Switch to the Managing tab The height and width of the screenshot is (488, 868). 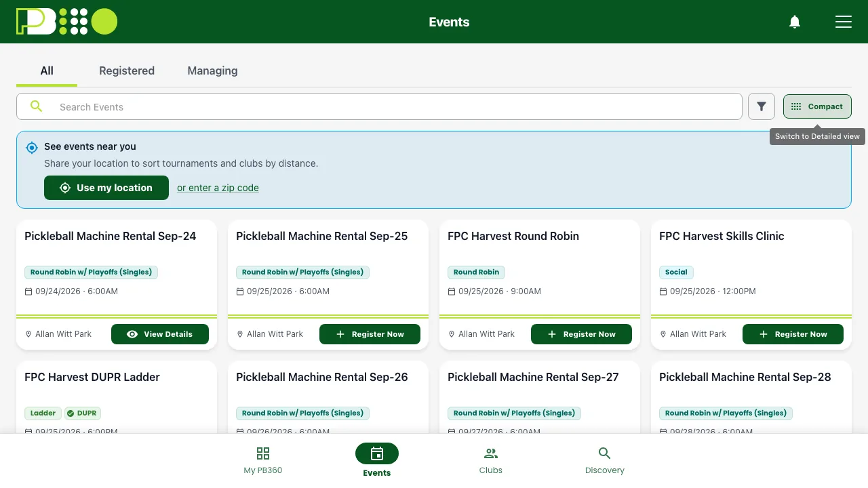(212, 70)
